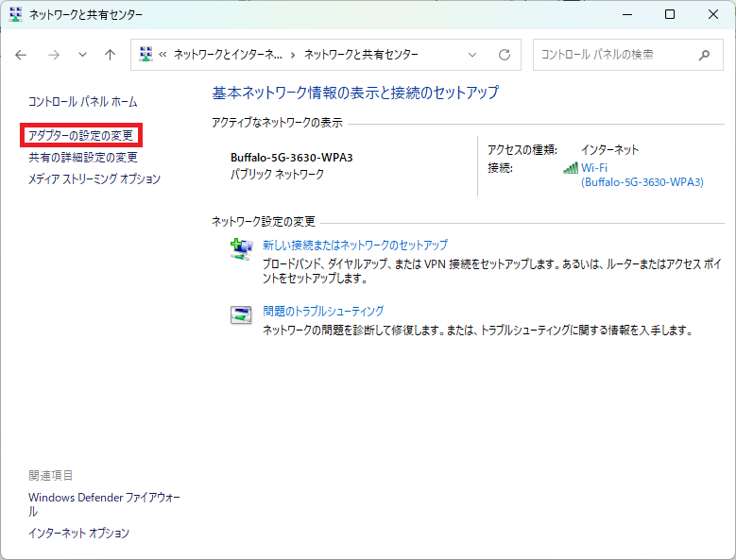The width and height of the screenshot is (736, 560).
Task: Refresh the address bar view
Action: point(505,55)
